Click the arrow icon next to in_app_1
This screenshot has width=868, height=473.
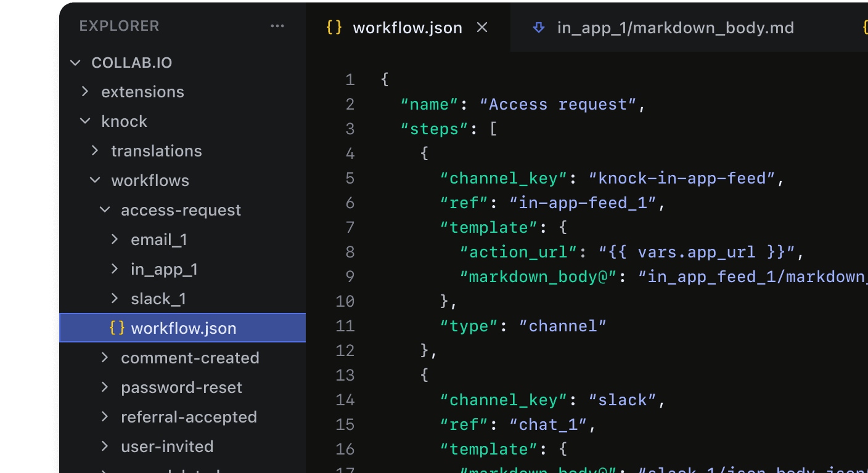pyautogui.click(x=114, y=269)
